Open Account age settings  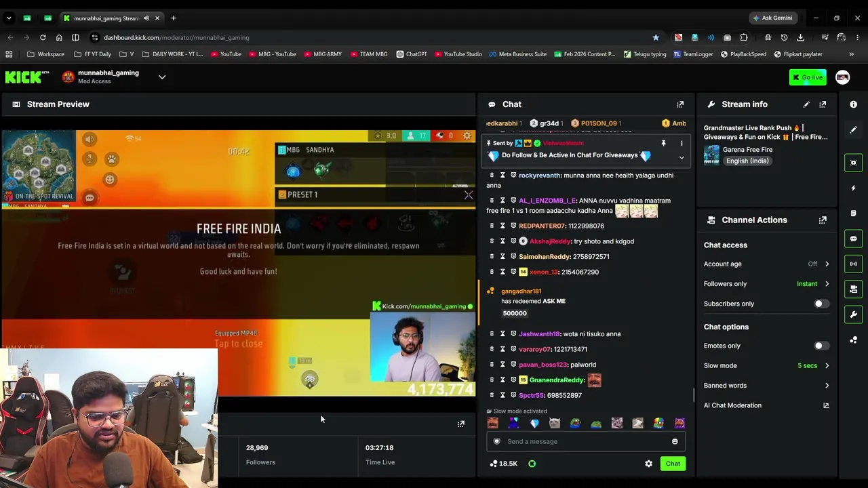(766, 264)
